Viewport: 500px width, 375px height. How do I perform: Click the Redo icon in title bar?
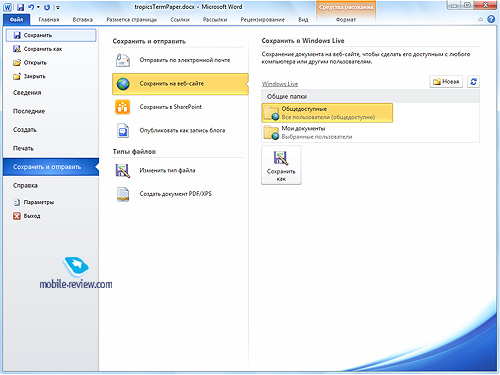(47, 7)
